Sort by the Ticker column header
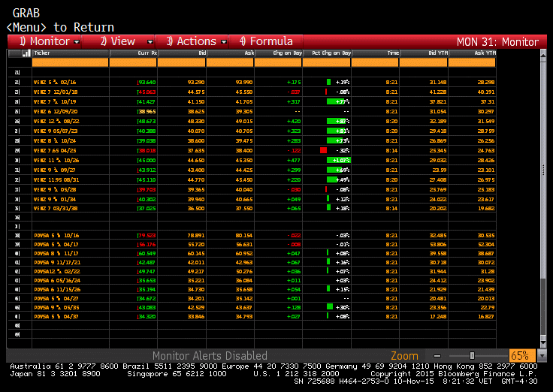This screenshot has height=392, width=553. coord(71,53)
